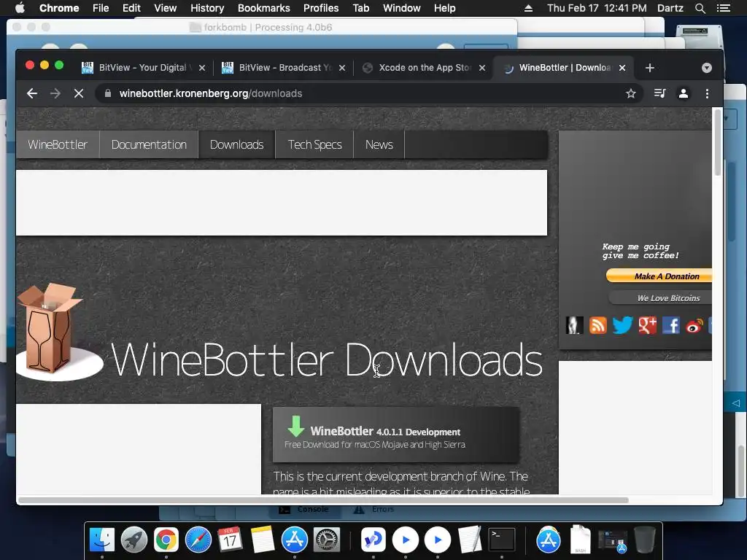747x560 pixels.
Task: Open the Downloads nav item
Action: (x=237, y=144)
